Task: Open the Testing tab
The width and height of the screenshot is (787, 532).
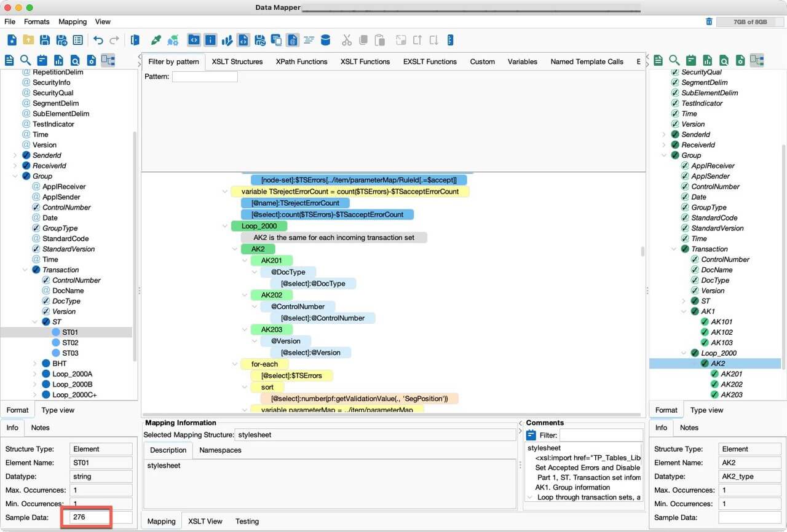Action: [247, 521]
